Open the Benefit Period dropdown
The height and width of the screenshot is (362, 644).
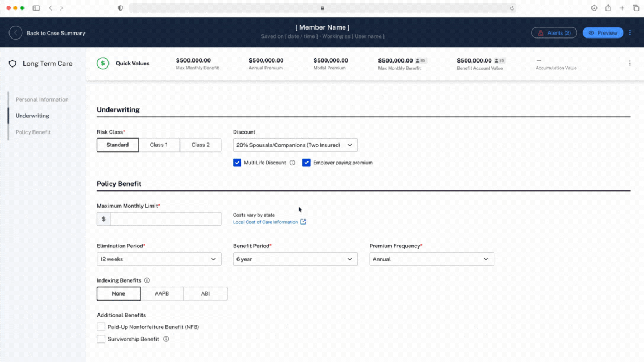pos(295,259)
